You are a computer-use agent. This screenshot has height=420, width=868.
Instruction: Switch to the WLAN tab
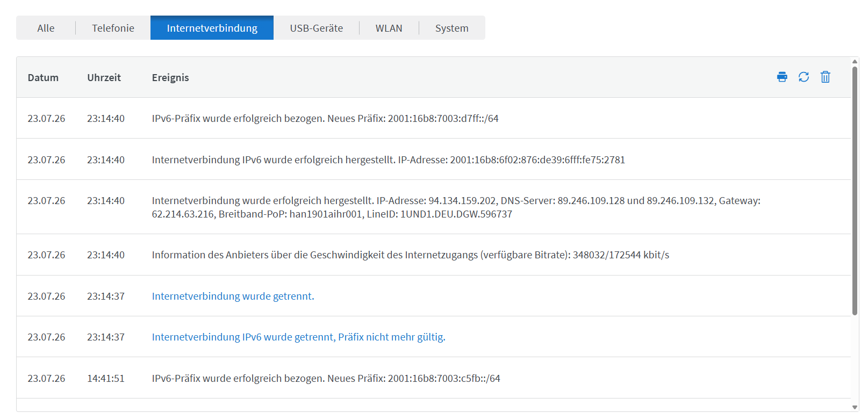(x=389, y=28)
